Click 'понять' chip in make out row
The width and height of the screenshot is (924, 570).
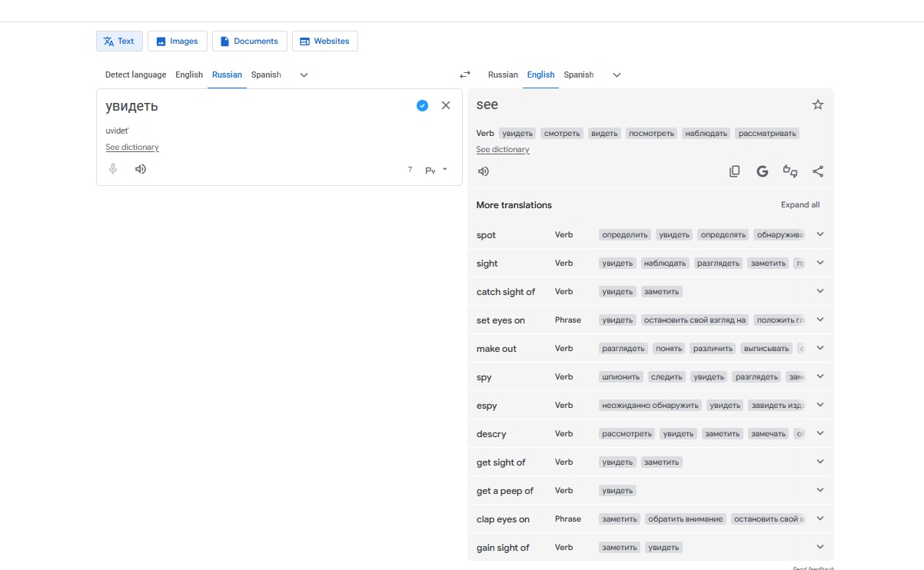coord(669,349)
